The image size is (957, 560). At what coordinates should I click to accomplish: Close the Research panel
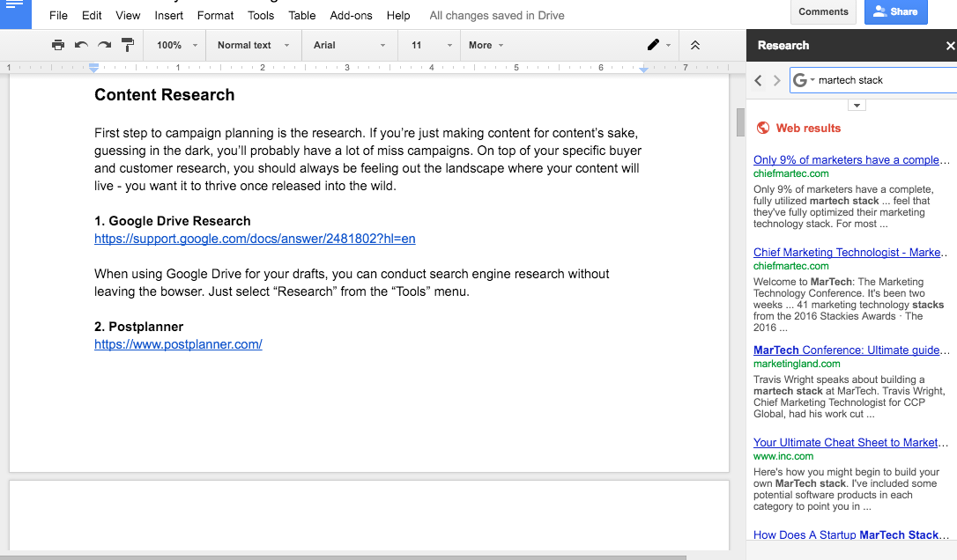coord(950,46)
